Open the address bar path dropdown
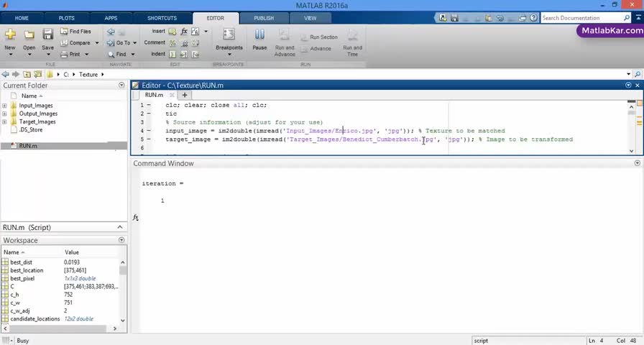This screenshot has width=644, height=345. (x=628, y=74)
